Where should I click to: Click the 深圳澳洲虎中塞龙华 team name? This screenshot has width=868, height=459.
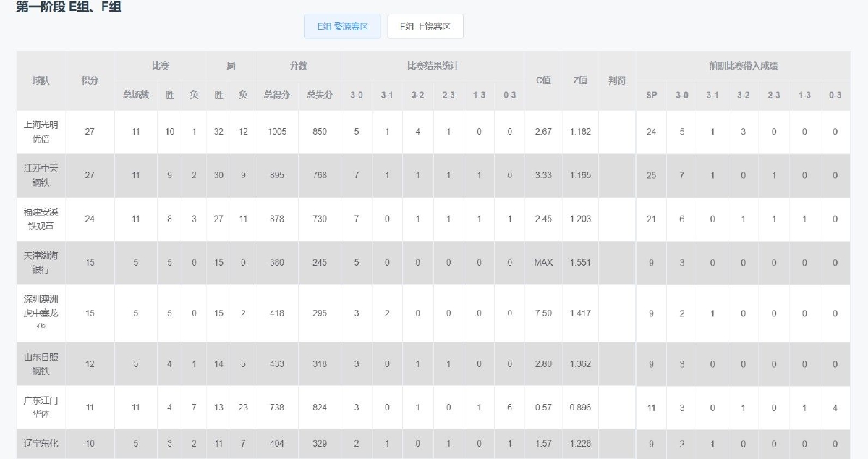pos(41,313)
